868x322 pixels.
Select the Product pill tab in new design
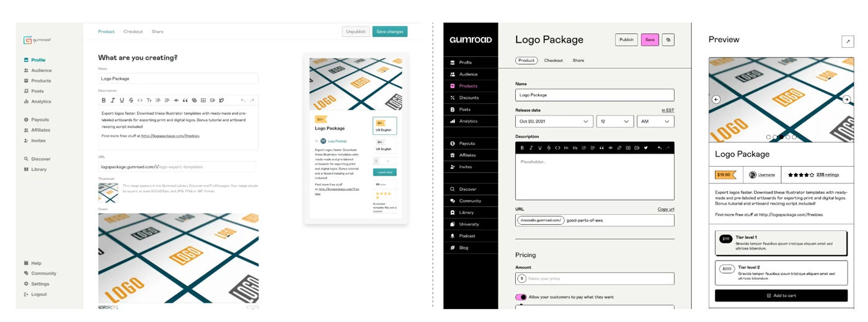click(x=526, y=61)
